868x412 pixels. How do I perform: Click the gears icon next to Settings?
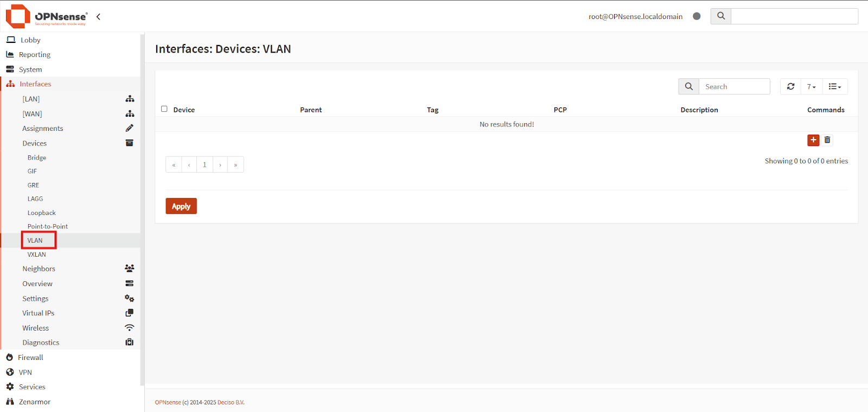pos(129,298)
